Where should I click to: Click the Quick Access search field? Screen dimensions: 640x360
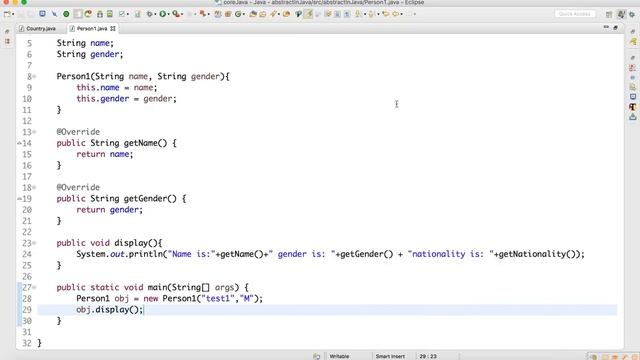click(x=575, y=14)
